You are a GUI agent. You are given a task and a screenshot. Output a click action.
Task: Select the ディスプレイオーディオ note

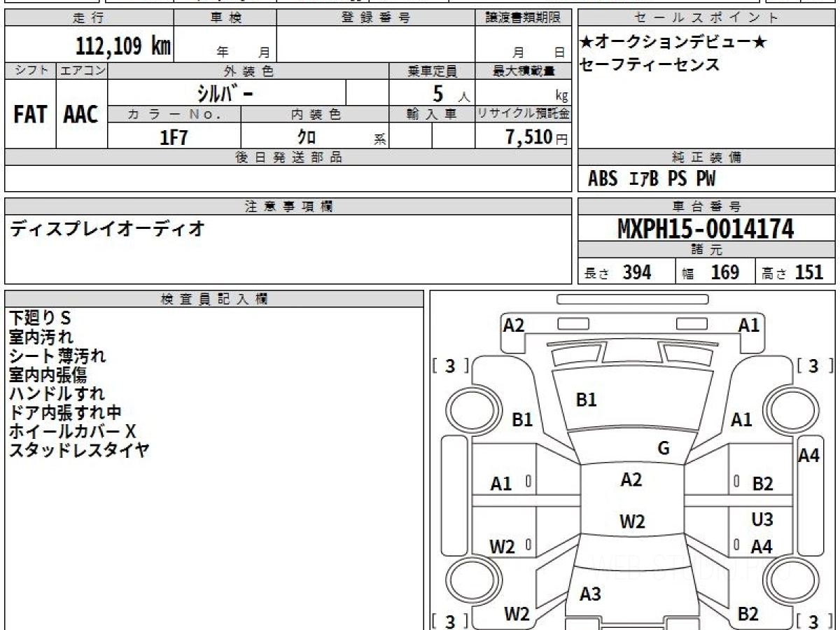107,228
